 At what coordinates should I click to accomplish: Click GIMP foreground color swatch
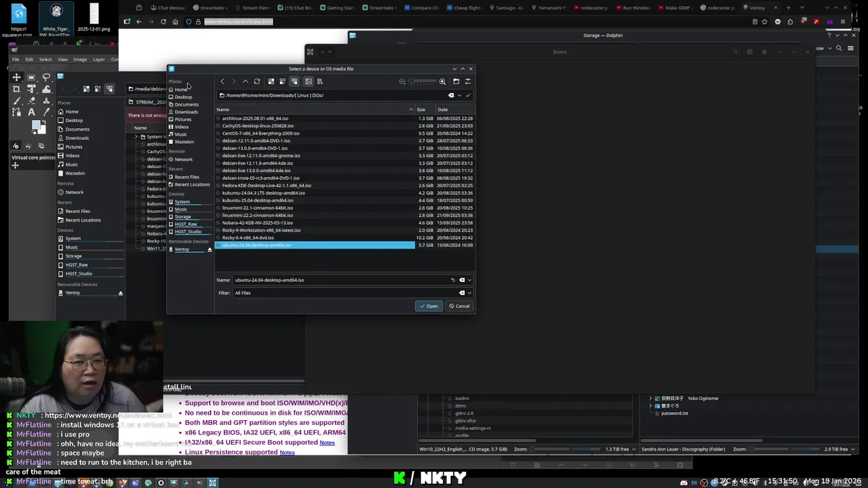(x=36, y=125)
